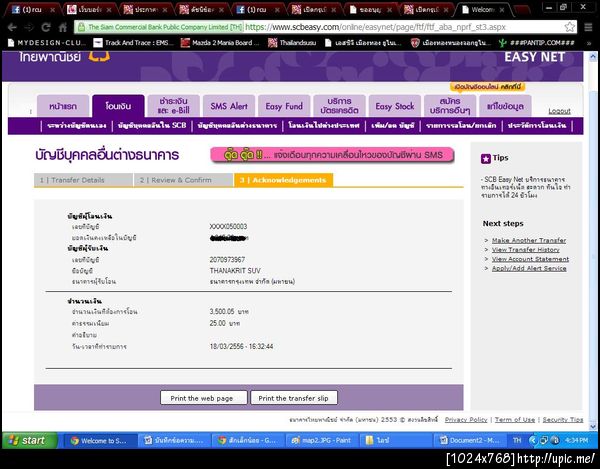Screen dimensions: 600x469
Task: Click timestamp 18/03/2556 - 16:32:44
Action: pos(241,346)
